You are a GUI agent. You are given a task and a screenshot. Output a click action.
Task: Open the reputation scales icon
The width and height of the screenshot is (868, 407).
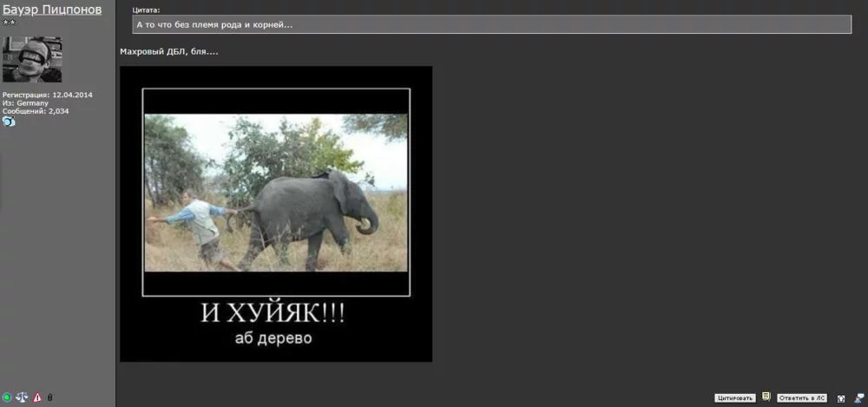(x=22, y=397)
